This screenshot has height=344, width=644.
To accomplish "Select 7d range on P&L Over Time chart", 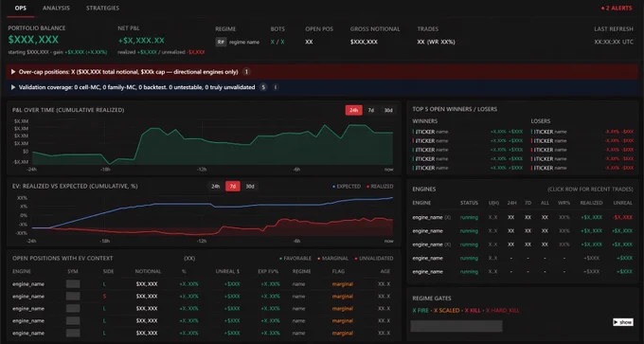I will pyautogui.click(x=371, y=110).
